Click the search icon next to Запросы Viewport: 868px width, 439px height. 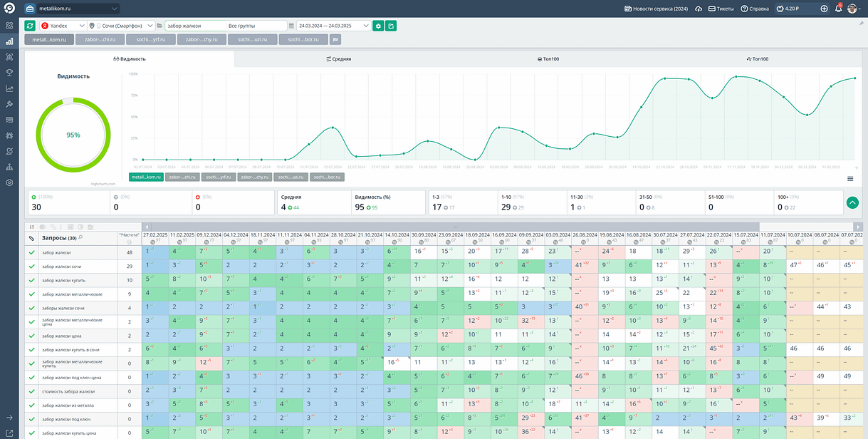pyautogui.click(x=80, y=237)
